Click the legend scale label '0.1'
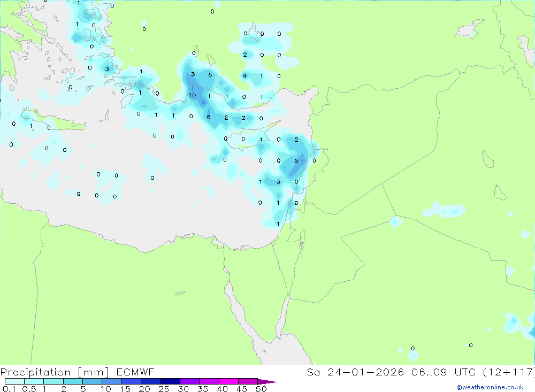535x392 pixels. click(9, 389)
